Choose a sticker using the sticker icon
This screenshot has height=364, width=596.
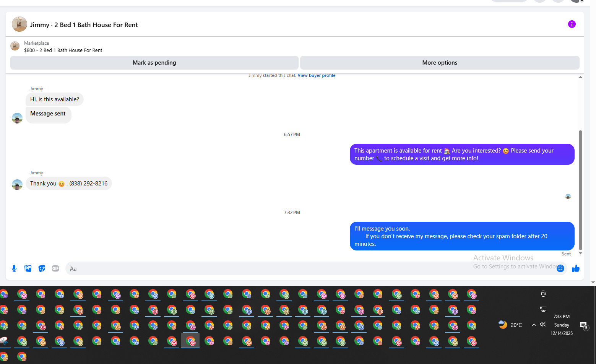click(x=42, y=268)
